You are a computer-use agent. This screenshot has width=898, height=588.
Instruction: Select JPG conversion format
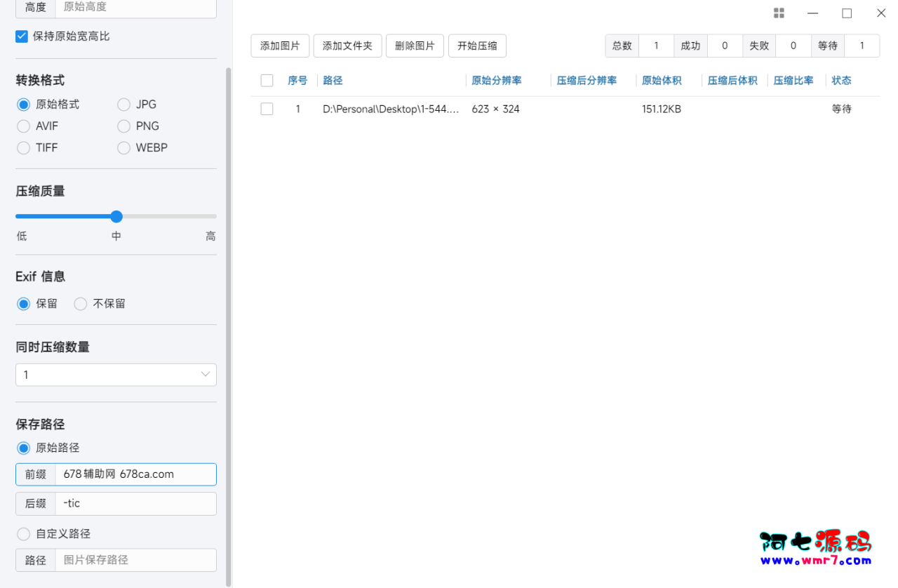(124, 105)
